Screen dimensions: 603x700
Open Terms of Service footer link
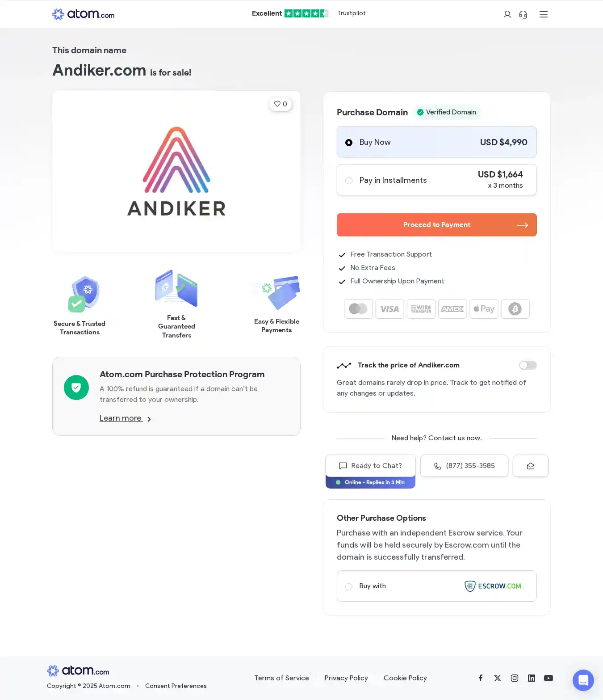pyautogui.click(x=281, y=678)
